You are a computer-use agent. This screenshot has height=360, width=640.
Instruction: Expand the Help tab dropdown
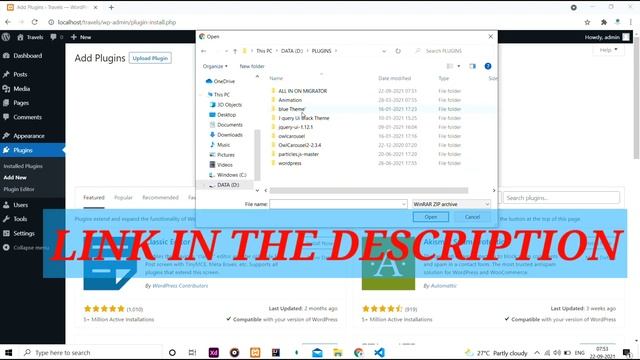click(x=608, y=50)
